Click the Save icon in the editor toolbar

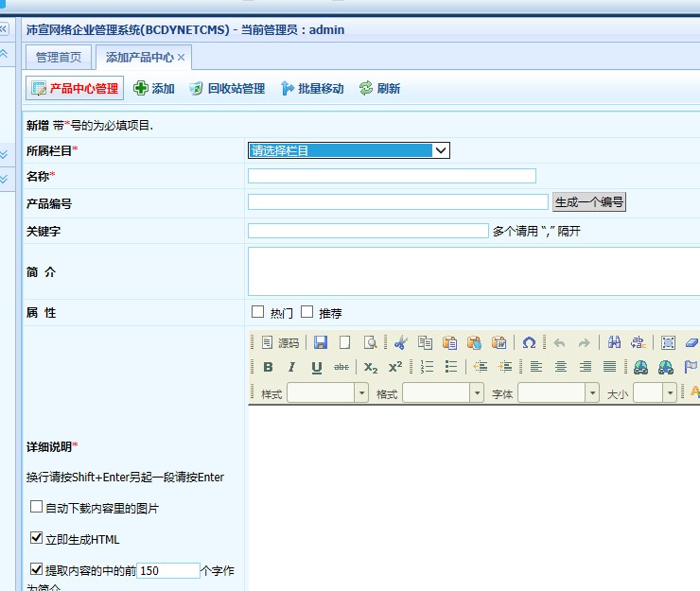(321, 342)
